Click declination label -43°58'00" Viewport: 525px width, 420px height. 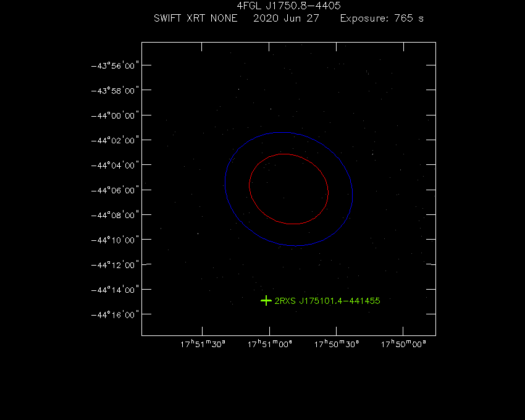pyautogui.click(x=115, y=91)
